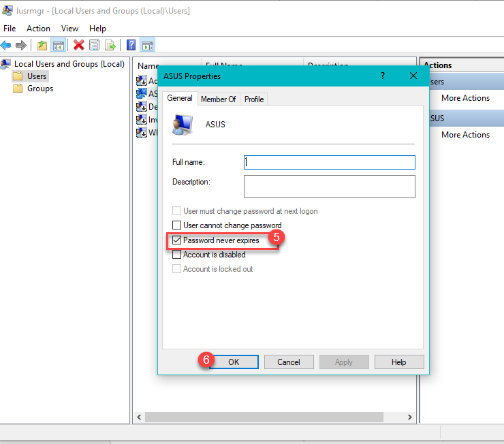Click Account is locked out checkbox

[x=176, y=268]
